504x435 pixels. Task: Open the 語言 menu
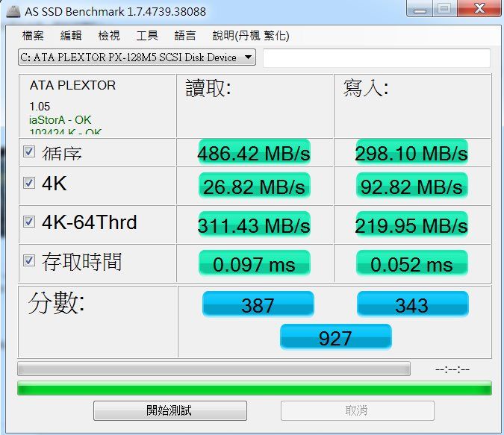point(184,36)
